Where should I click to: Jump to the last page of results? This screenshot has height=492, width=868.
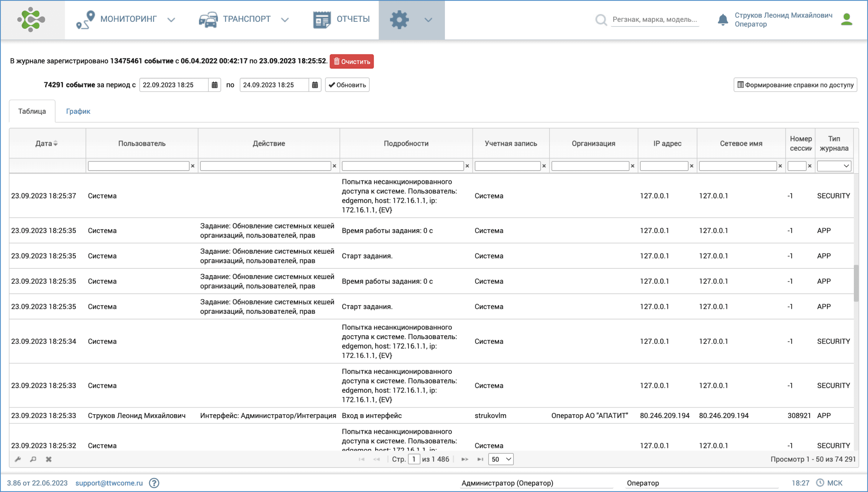pyautogui.click(x=480, y=459)
